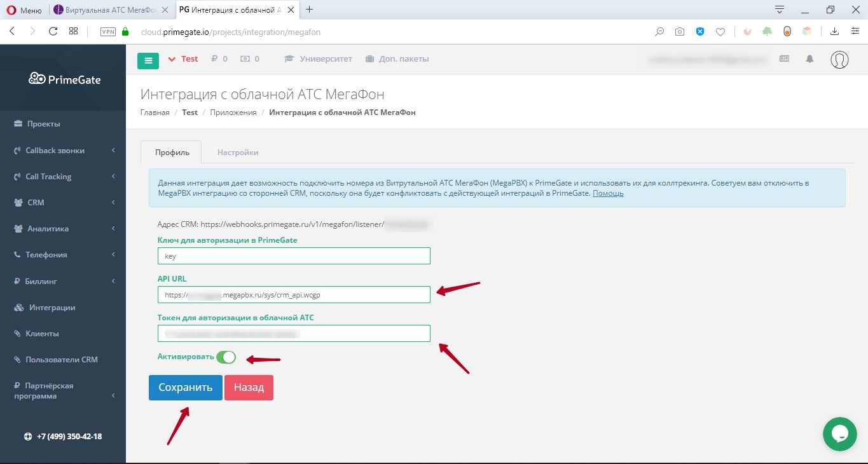The height and width of the screenshot is (464, 868).
Task: Open the orange extension icon in the toolbar
Action: pos(787,31)
